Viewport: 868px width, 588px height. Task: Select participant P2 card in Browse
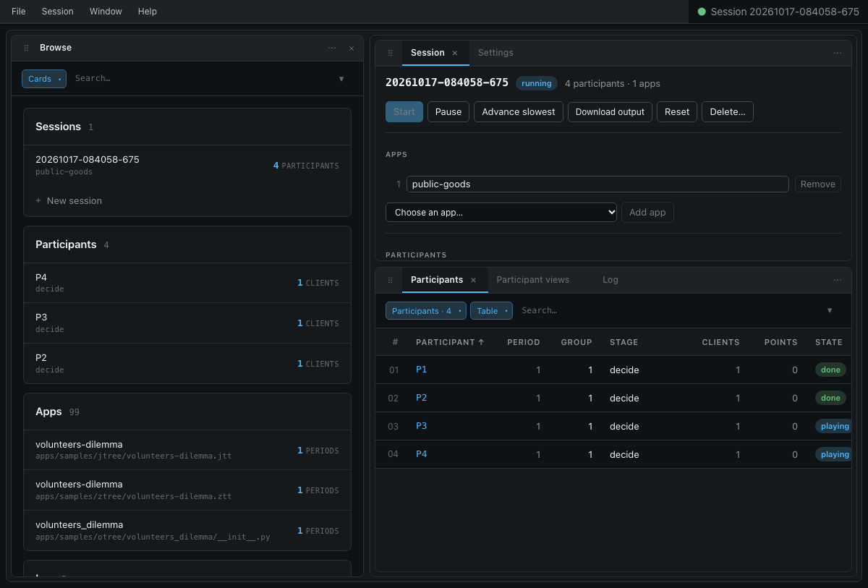click(x=187, y=364)
